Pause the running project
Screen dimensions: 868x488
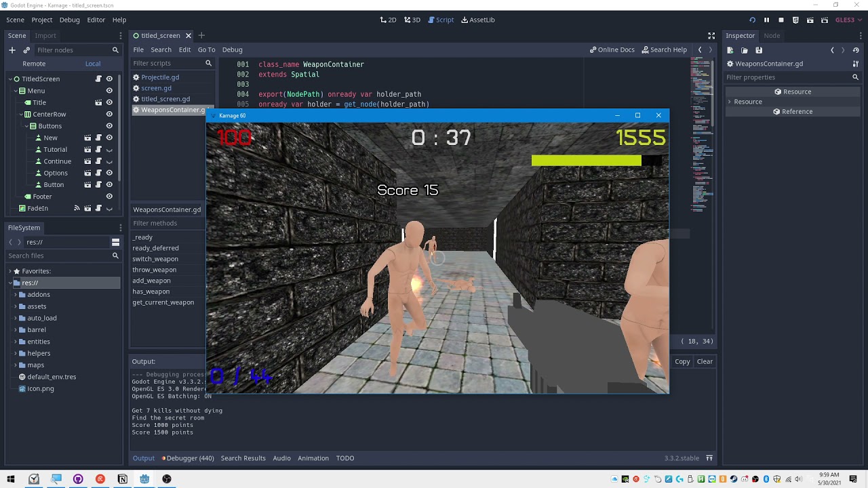click(766, 20)
